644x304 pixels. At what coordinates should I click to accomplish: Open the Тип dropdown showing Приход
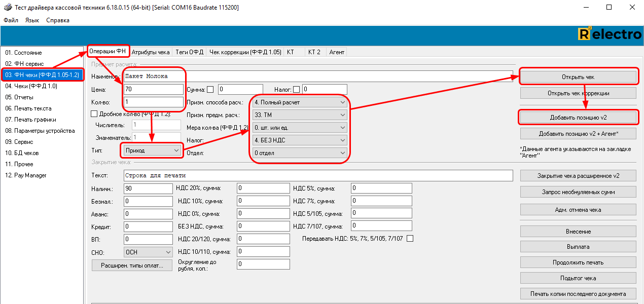(x=151, y=150)
